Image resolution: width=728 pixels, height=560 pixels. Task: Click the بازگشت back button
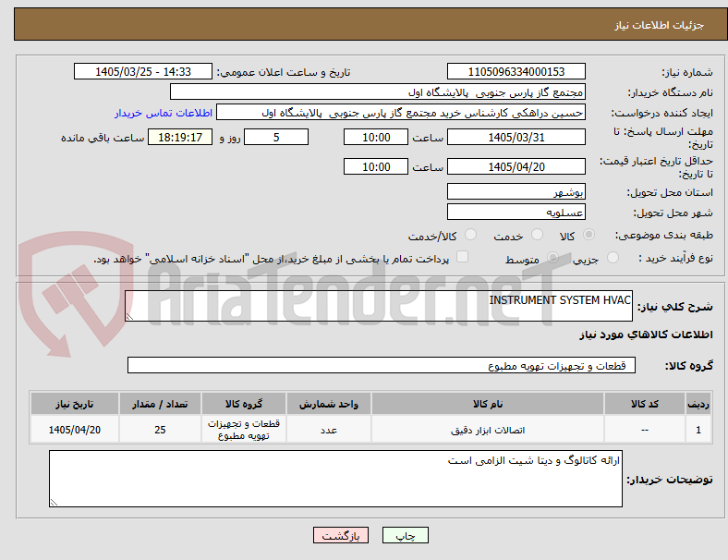(341, 535)
